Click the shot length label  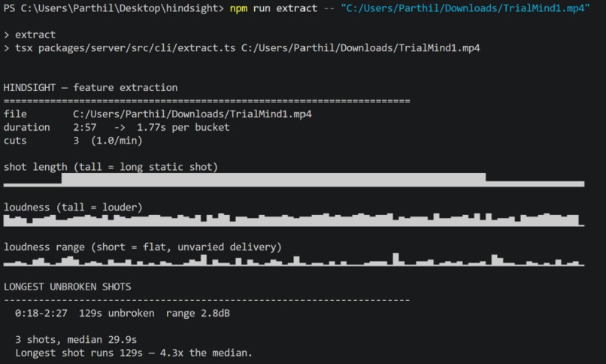[x=111, y=167]
